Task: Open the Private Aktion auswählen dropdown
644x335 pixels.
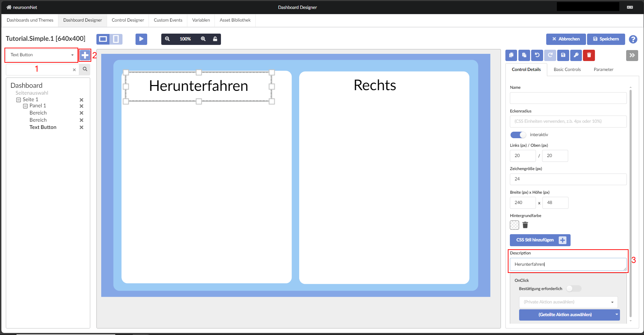Action: [568, 302]
